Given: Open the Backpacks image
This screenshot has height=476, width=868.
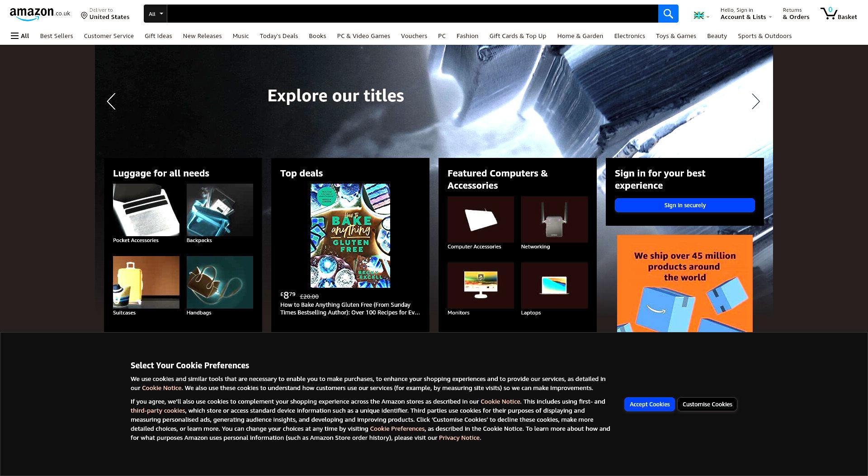Looking at the screenshot, I should click(x=220, y=210).
